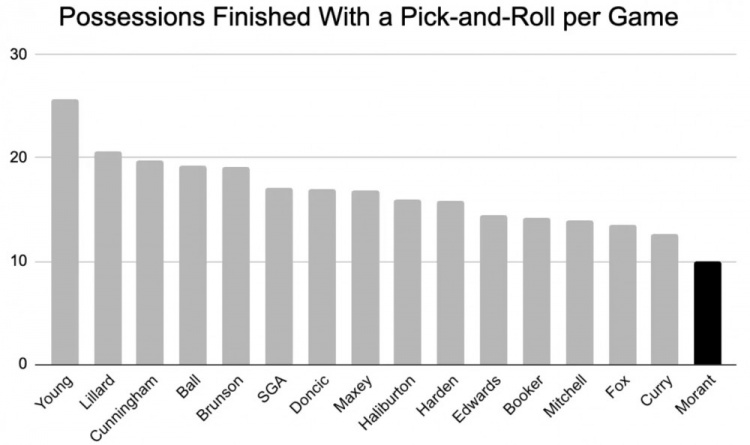This screenshot has width=750, height=445.
Task: Click the Harden bar
Action: click(450, 283)
